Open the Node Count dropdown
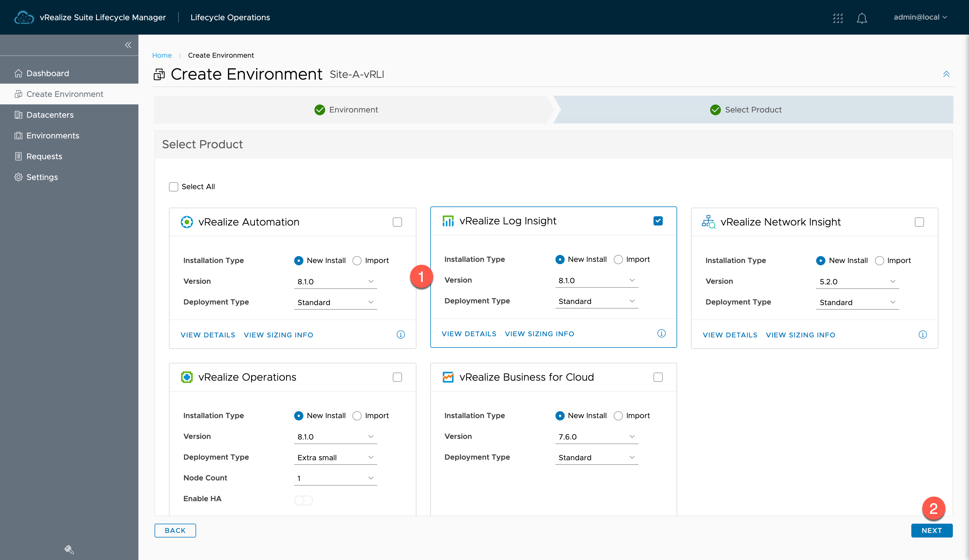Screen dimensions: 969x560 coord(335,478)
